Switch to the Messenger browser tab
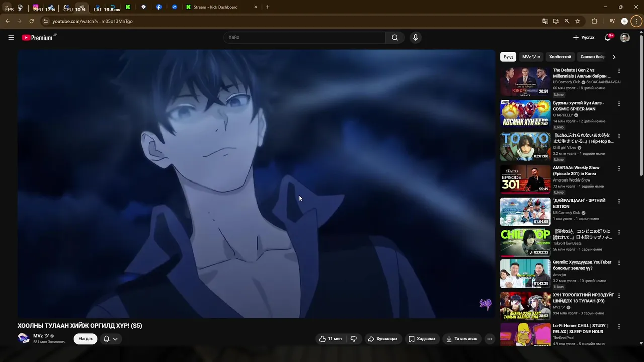The height and width of the screenshot is (362, 644). 174,7
